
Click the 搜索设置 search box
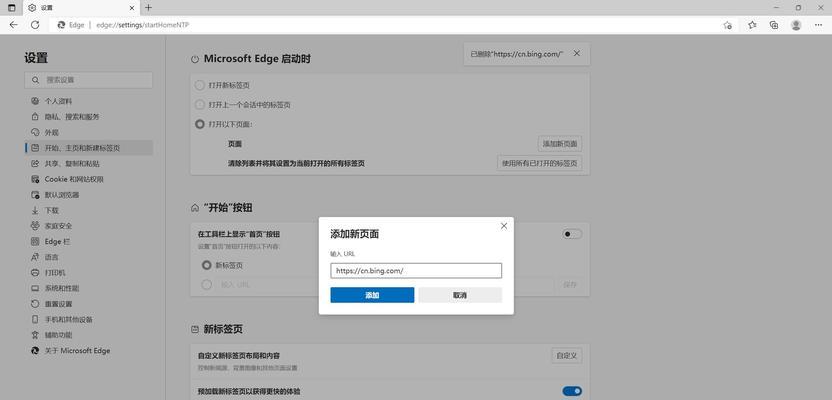89,80
